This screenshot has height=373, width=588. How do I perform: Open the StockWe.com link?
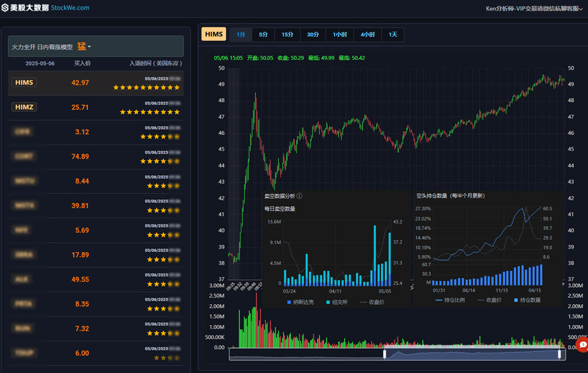[x=70, y=8]
